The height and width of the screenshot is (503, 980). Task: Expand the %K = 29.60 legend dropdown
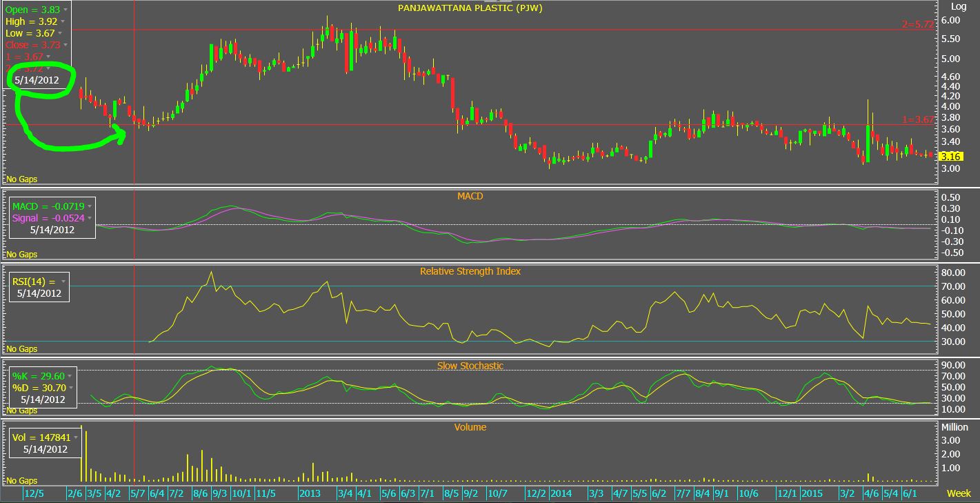(70, 376)
